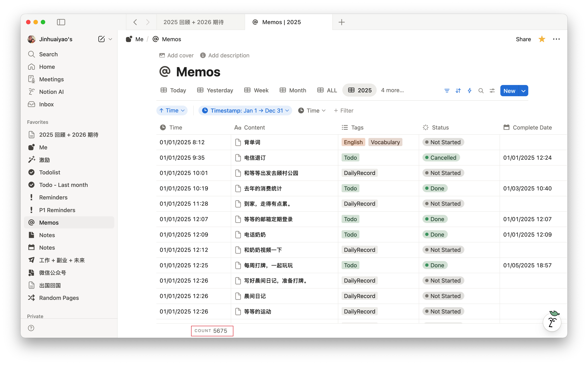Open the Time sort dropdown pill
Viewport: 588px width, 365px height.
click(172, 111)
